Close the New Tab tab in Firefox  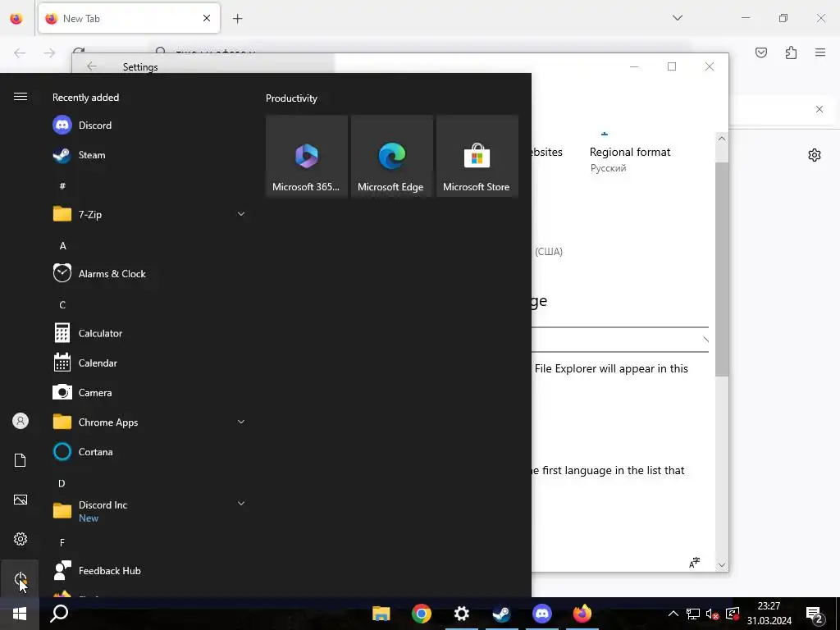207,18
